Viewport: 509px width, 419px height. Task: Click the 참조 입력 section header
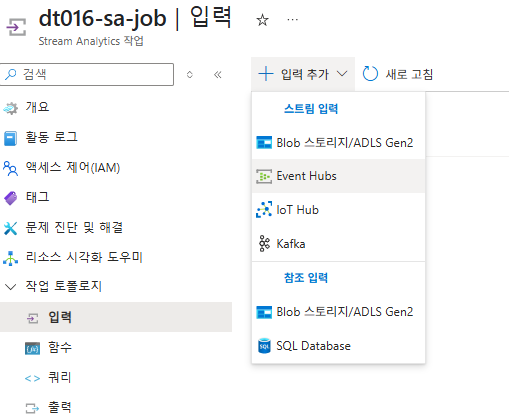click(x=306, y=278)
